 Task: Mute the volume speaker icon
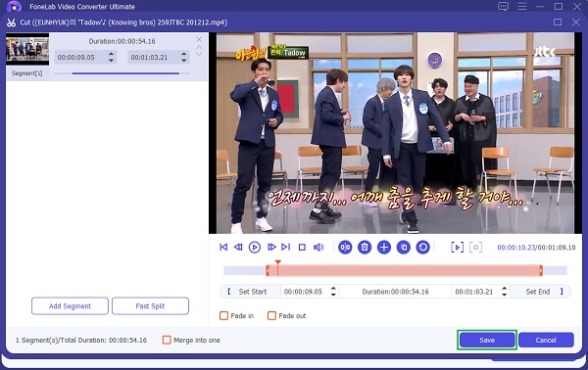point(318,248)
